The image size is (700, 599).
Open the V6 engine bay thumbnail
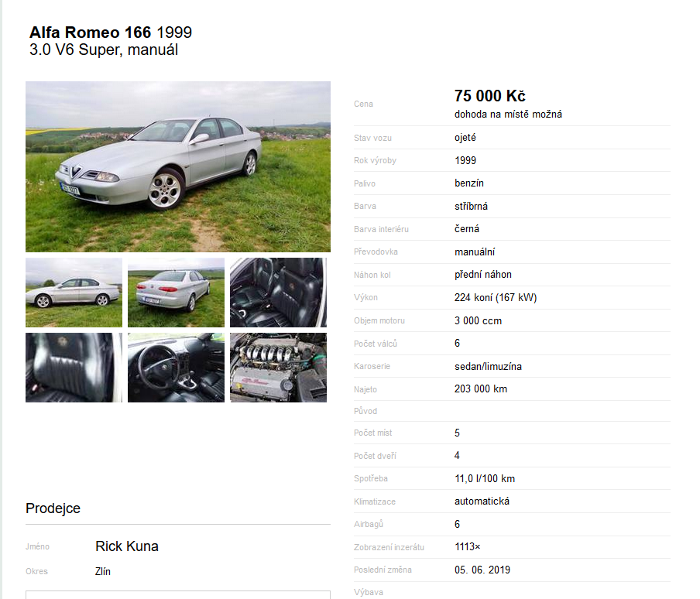[x=278, y=367]
